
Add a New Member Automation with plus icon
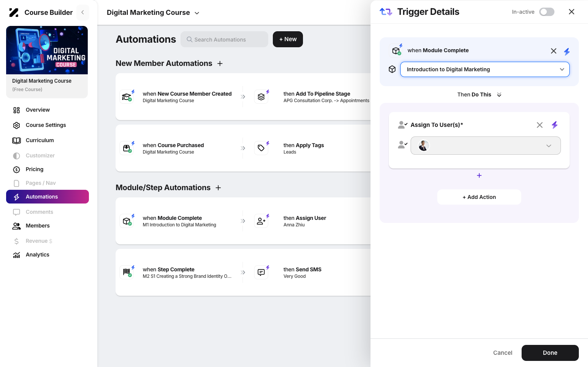[x=220, y=64]
